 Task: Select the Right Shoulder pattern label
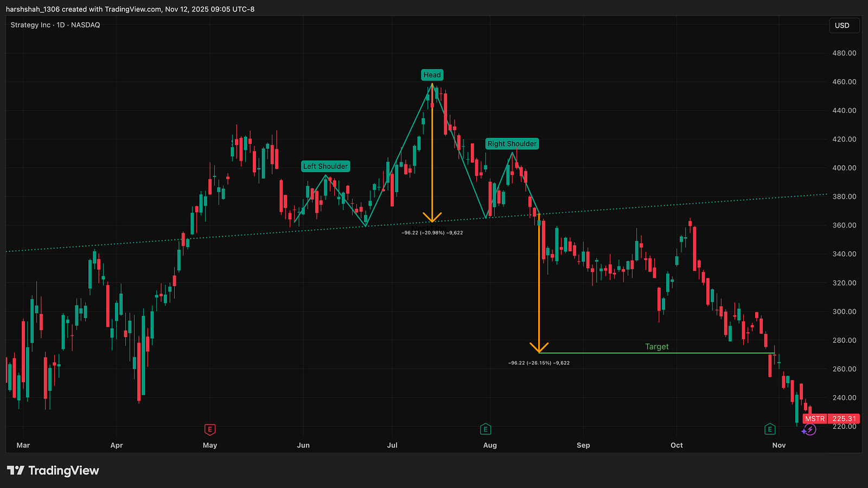click(x=512, y=144)
